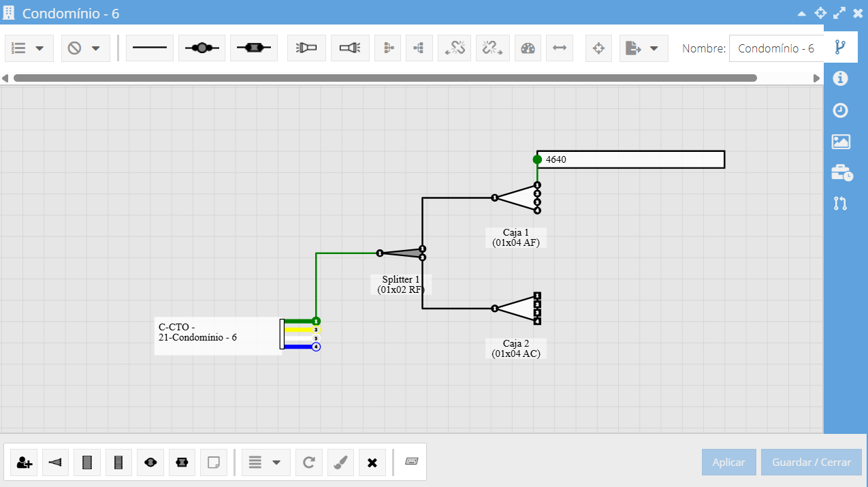Click the Nombre input field
The width and height of the screenshot is (868, 487).
point(776,48)
